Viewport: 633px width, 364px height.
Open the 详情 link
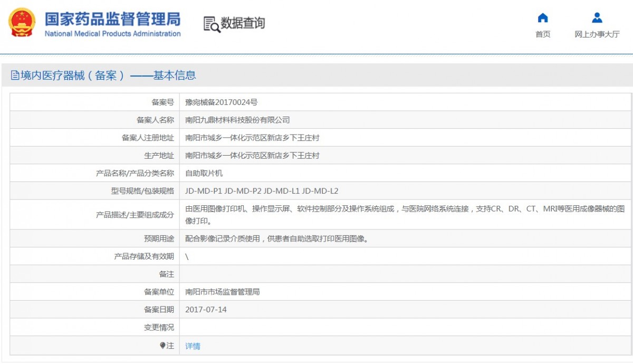[193, 346]
